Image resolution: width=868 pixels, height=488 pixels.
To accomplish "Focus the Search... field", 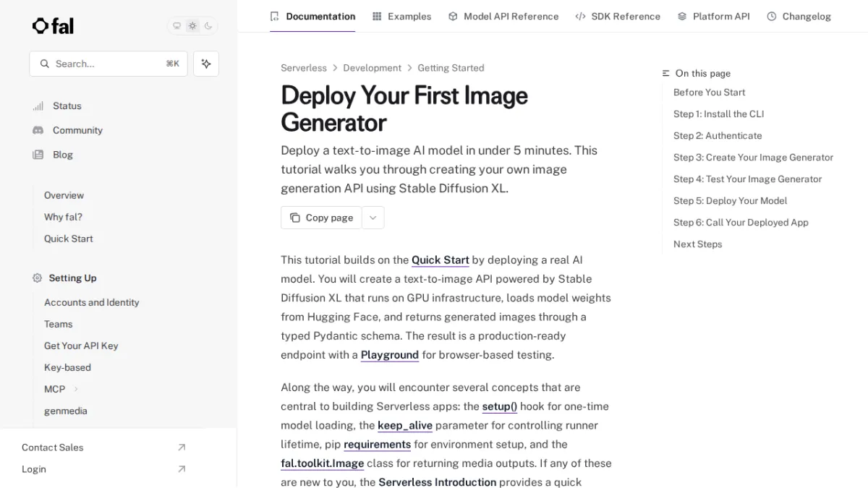I will pos(109,64).
